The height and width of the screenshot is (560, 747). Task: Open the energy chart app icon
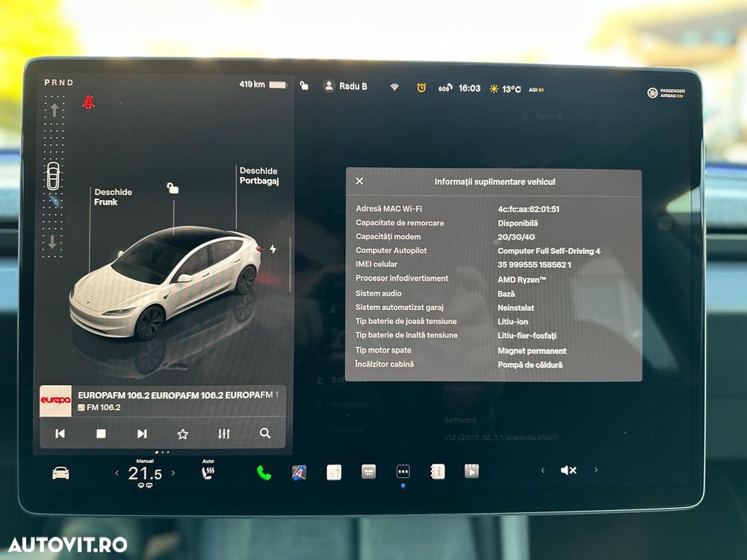(x=334, y=472)
